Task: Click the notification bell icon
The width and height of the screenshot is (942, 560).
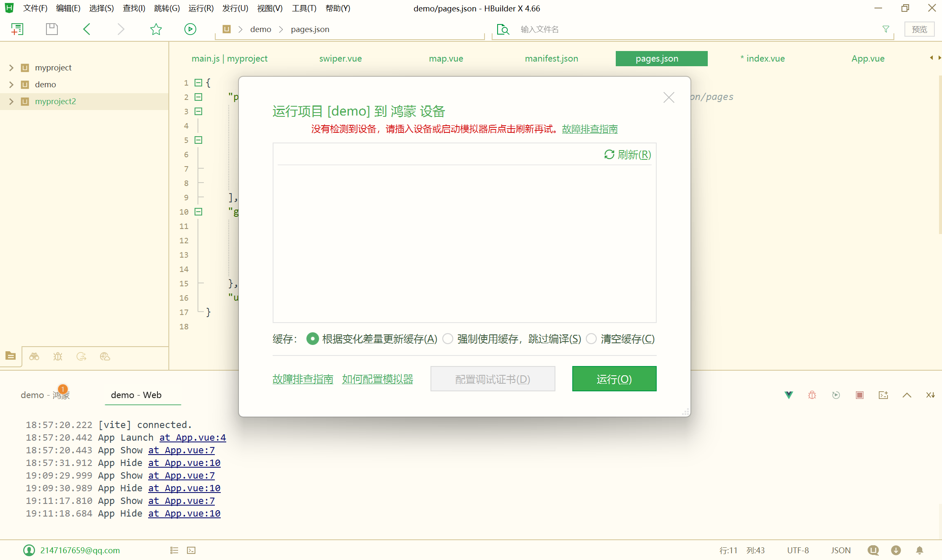Action: tap(920, 550)
